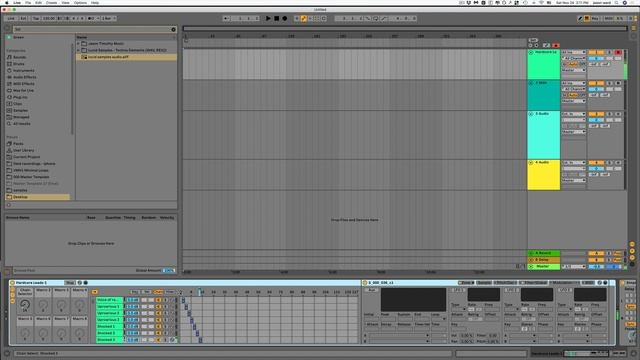Open the Max for Live category

coord(23,90)
